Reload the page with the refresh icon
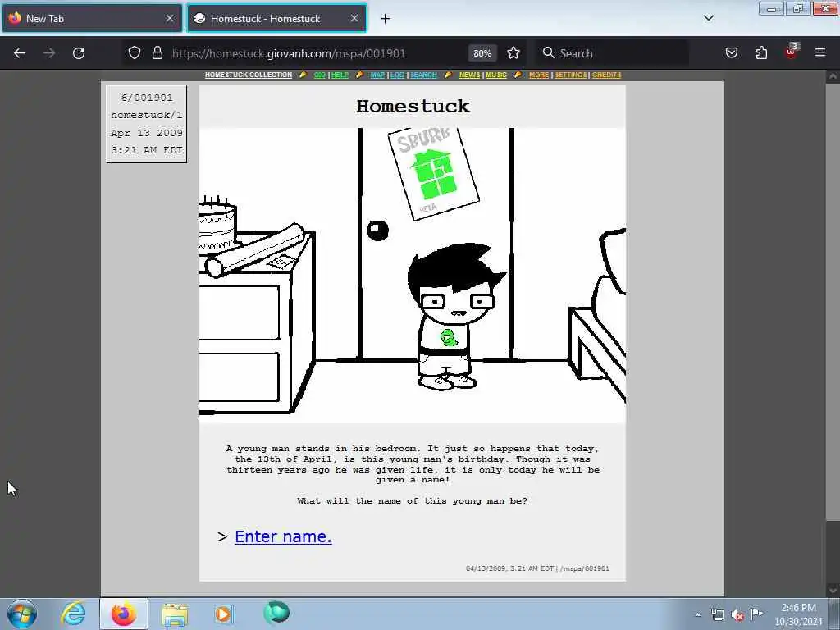This screenshot has width=840, height=630. 79,53
